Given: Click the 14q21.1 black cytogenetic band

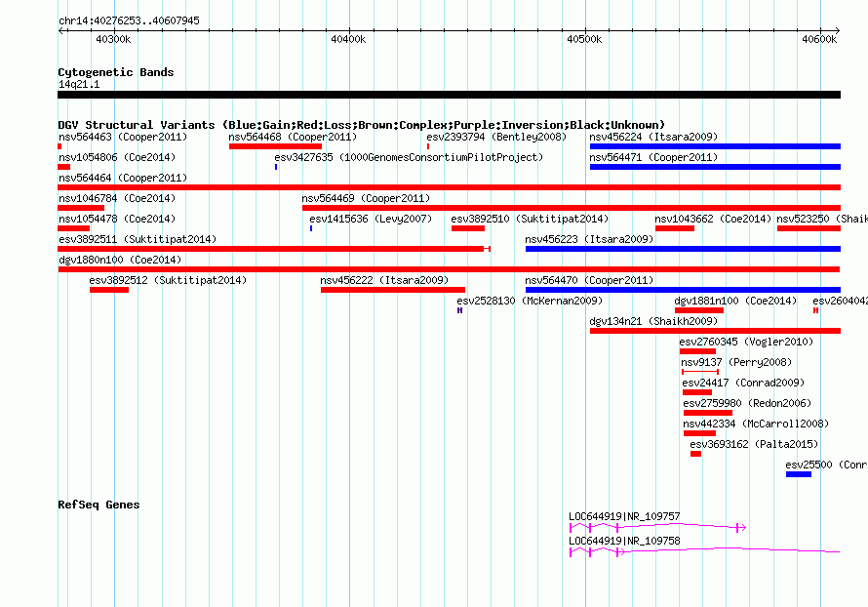Looking at the screenshot, I should [449, 95].
